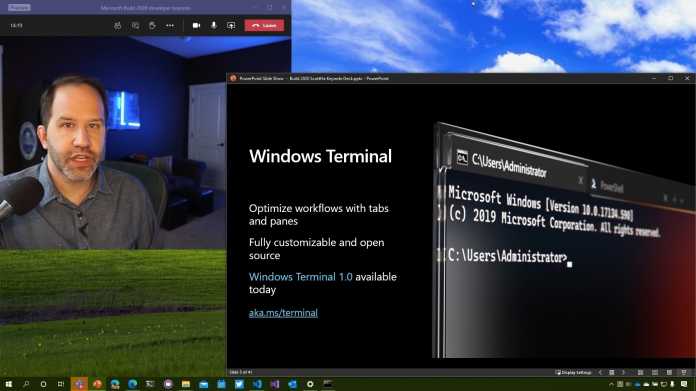This screenshot has height=391, width=696.
Task: Open the Twitter app on the taskbar
Action: tap(239, 384)
